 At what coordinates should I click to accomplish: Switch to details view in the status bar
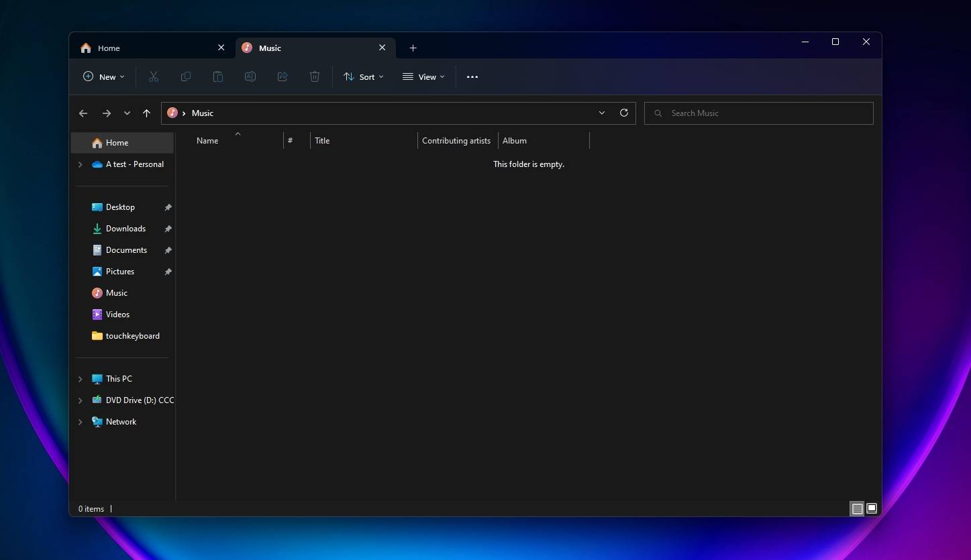point(857,508)
